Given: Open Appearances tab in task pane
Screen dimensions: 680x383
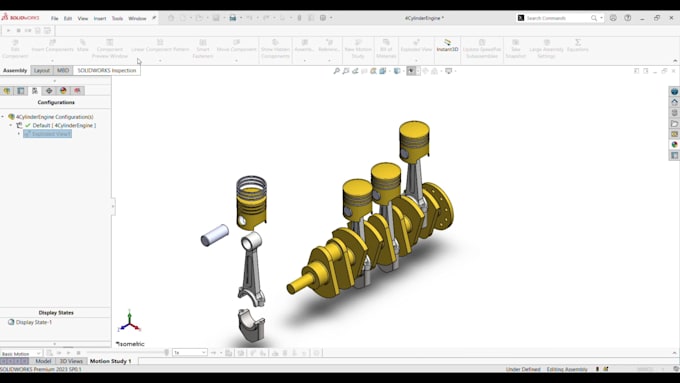Looking at the screenshot, I should coord(674,144).
